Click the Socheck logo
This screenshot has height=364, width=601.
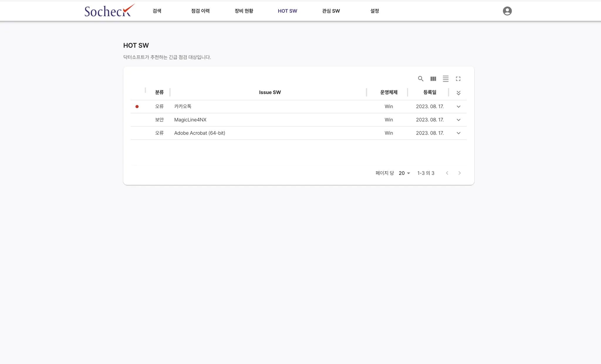tap(109, 11)
